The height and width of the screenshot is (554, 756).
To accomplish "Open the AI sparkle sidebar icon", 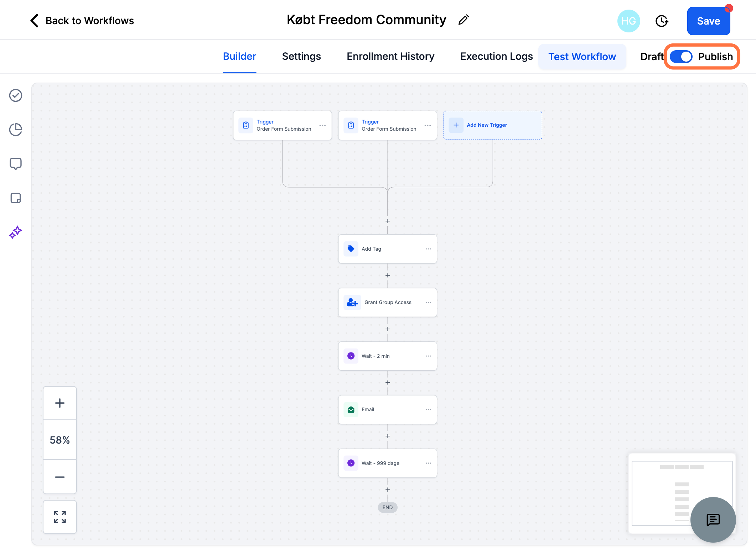I will point(16,232).
